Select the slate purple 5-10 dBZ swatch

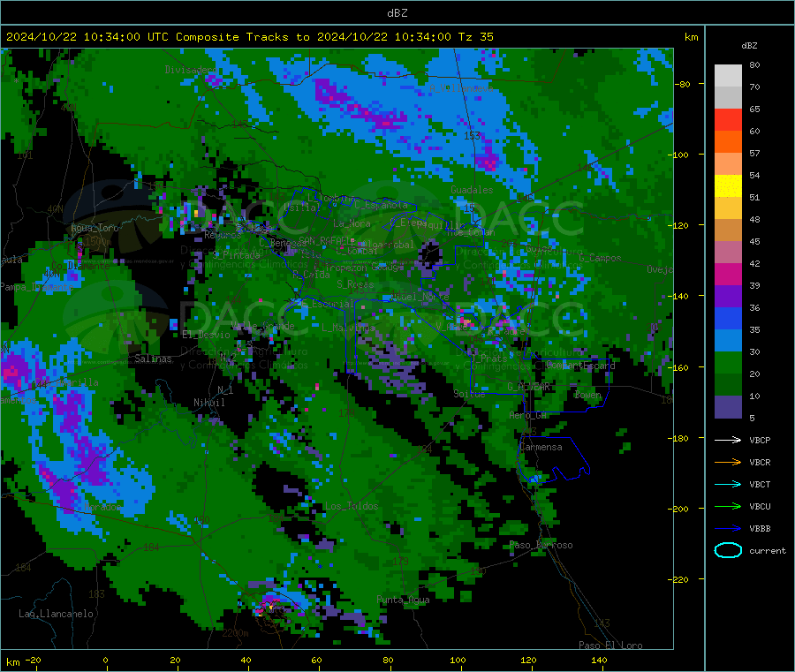[728, 407]
